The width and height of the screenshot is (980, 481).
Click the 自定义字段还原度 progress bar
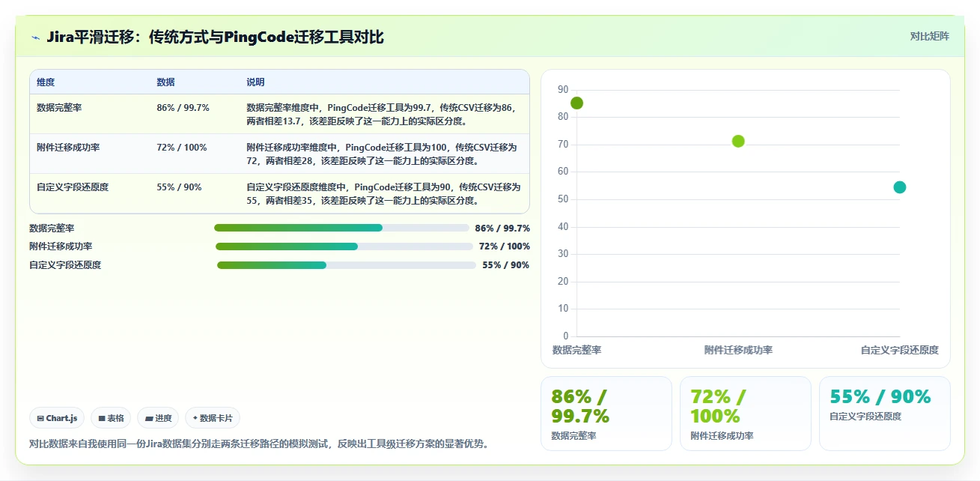[347, 265]
